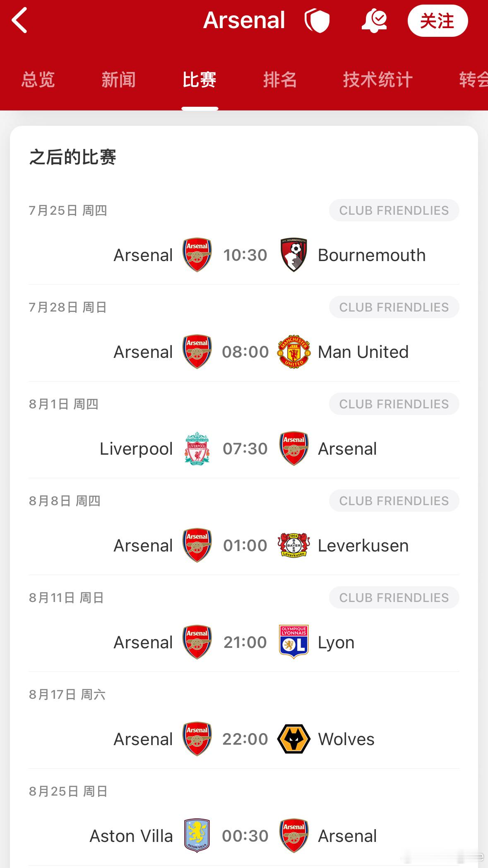Go to the 技术统计 tab
488x868 pixels.
[377, 79]
